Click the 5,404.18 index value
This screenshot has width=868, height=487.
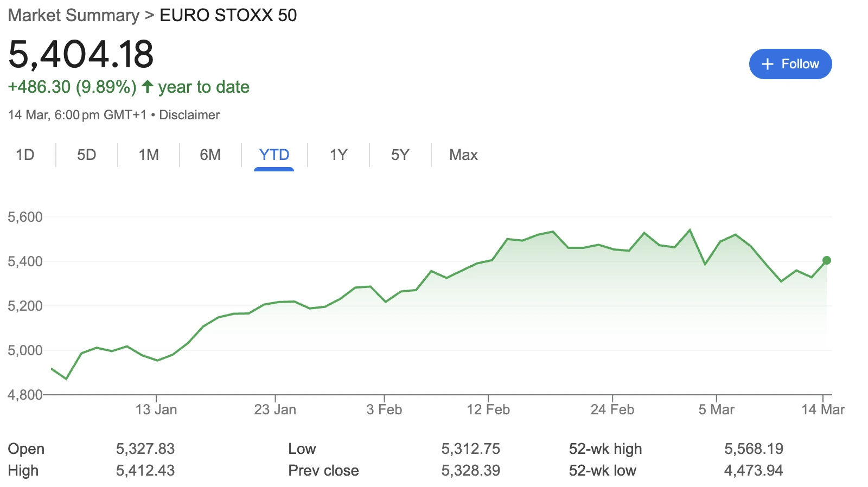tap(81, 54)
